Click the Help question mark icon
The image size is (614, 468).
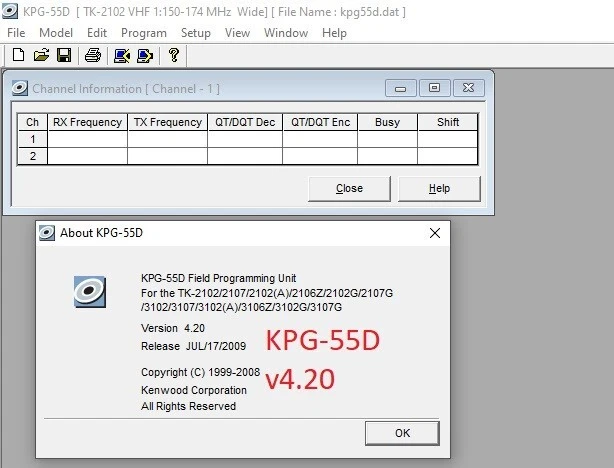(x=174, y=55)
